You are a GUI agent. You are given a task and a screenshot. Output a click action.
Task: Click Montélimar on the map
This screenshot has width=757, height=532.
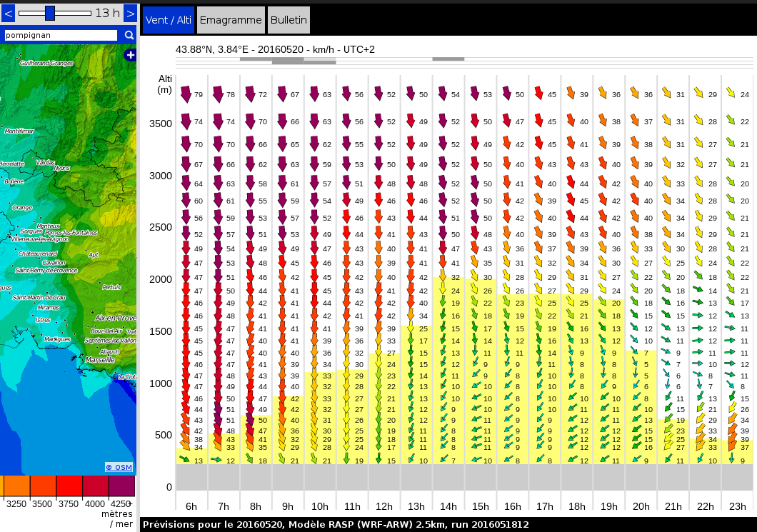coord(19,131)
